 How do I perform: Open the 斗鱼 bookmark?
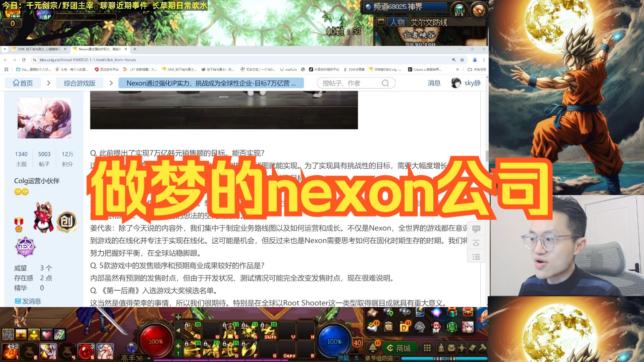71,69
